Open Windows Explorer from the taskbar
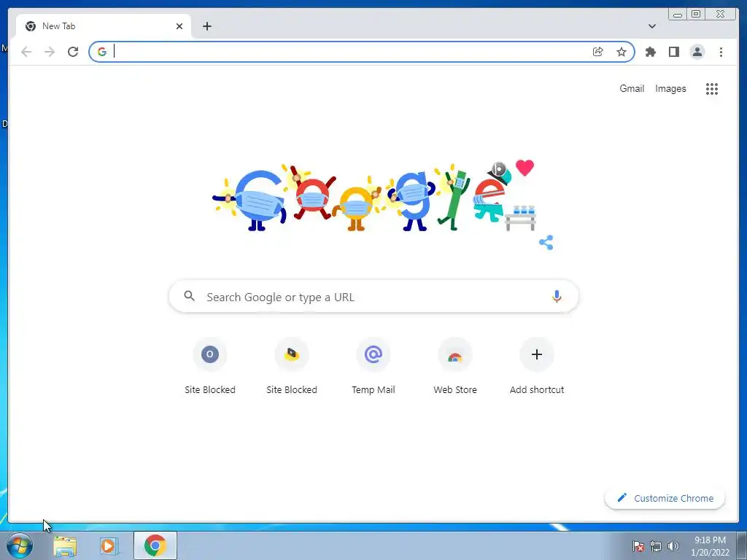The height and width of the screenshot is (560, 747). pyautogui.click(x=65, y=545)
